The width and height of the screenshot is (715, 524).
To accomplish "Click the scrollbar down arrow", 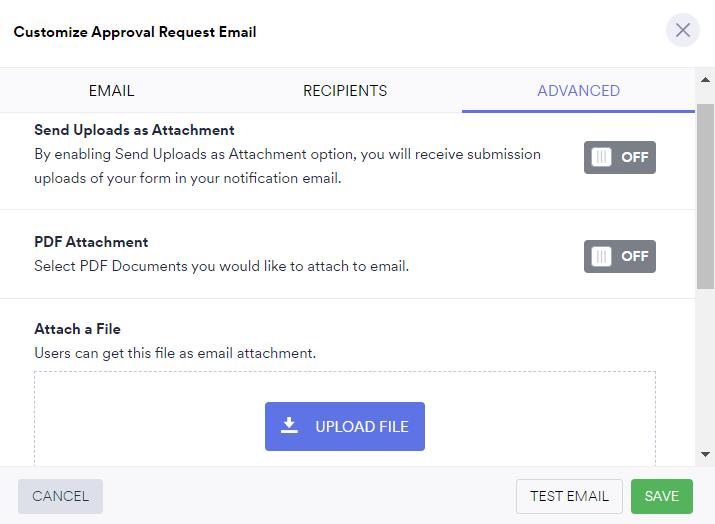I will (x=706, y=453).
